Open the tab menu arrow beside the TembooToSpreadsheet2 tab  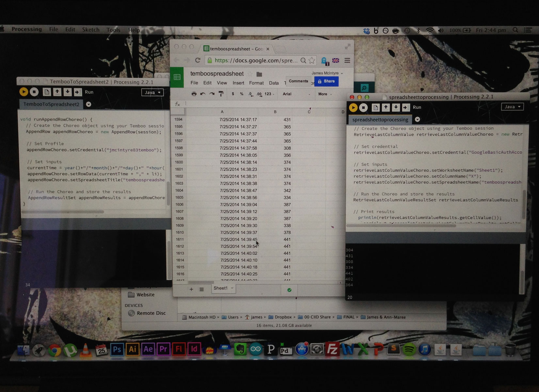click(x=88, y=104)
